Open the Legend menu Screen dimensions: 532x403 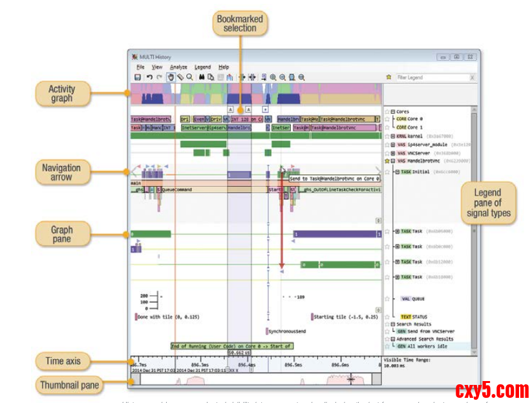click(x=202, y=67)
